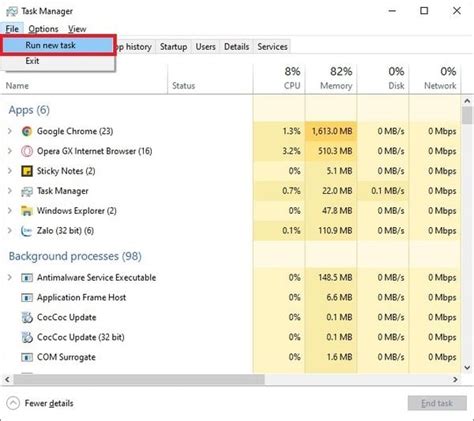474x421 pixels.
Task: Open the View menu
Action: click(x=77, y=29)
